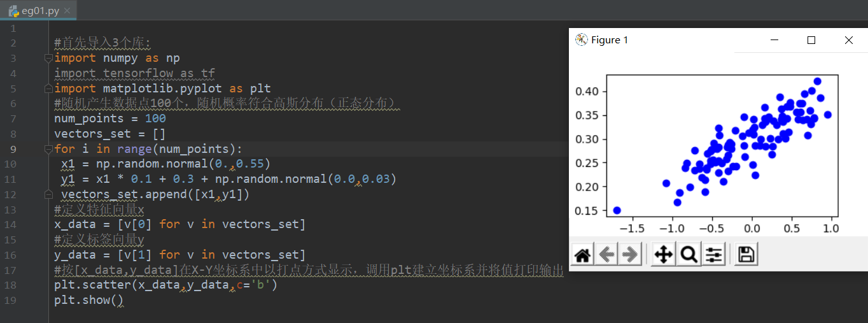868x323 pixels.
Task: Save the figure with the floppy icon
Action: click(x=746, y=255)
